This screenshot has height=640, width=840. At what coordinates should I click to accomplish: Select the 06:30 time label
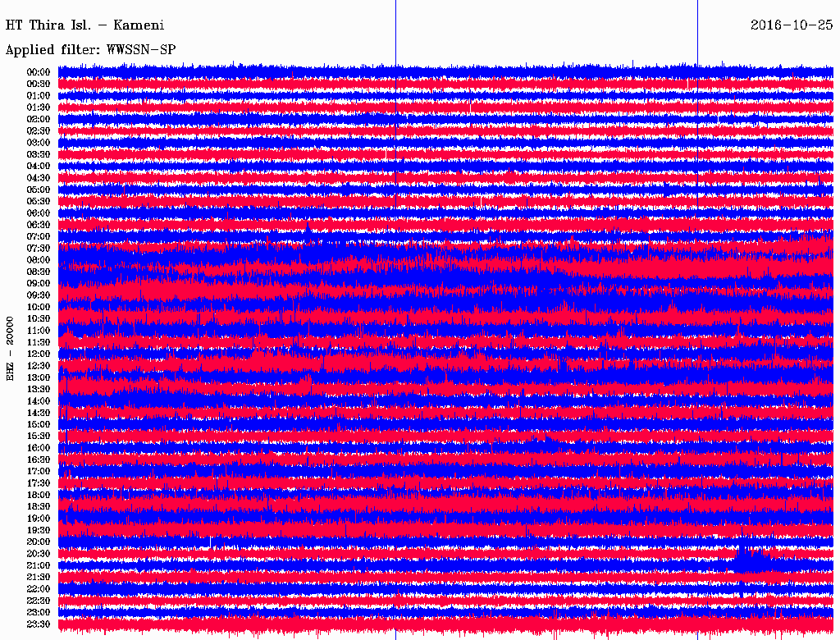[x=39, y=225]
